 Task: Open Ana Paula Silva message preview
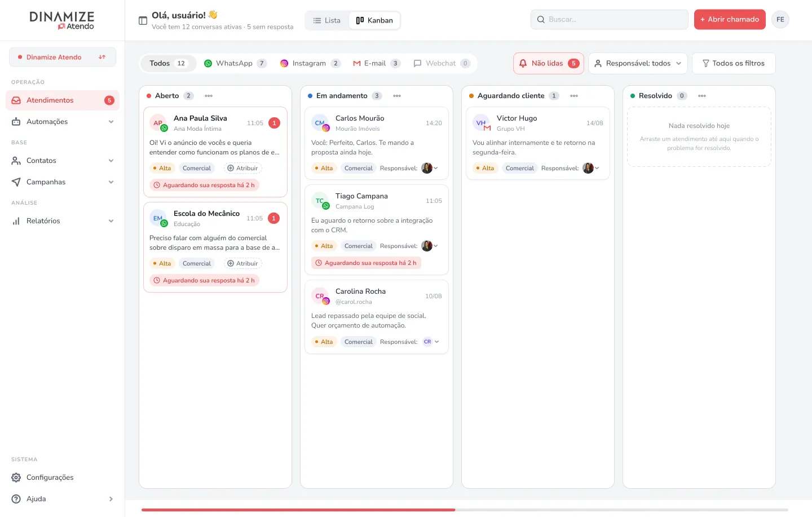point(214,148)
